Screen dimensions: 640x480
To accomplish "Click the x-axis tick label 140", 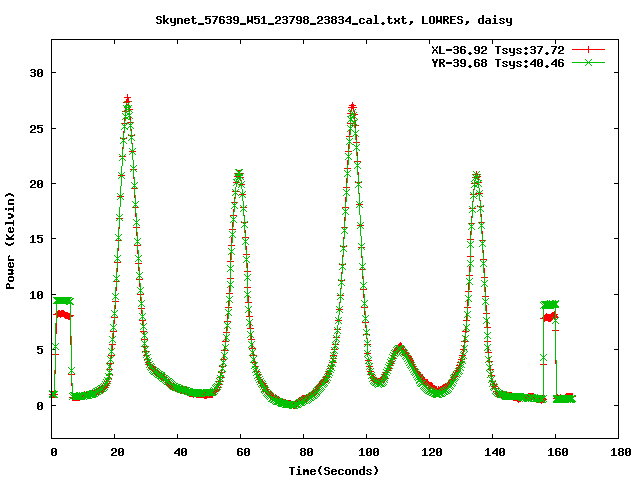I will [495, 452].
